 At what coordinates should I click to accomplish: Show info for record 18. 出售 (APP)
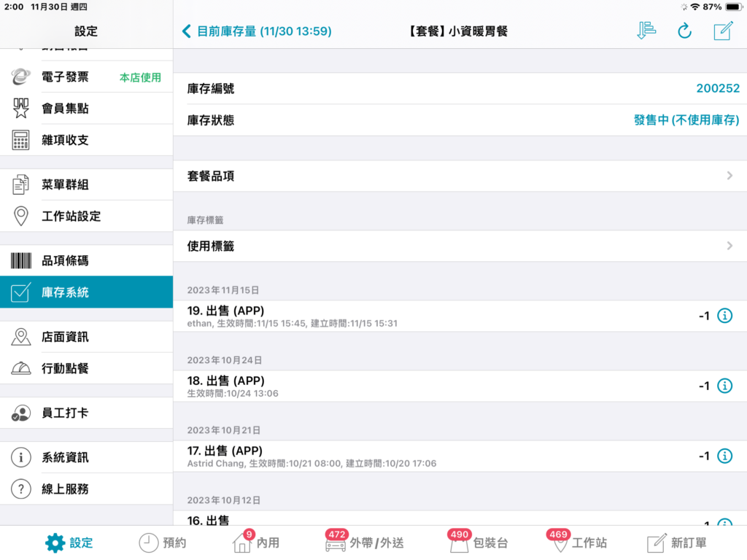point(724,386)
